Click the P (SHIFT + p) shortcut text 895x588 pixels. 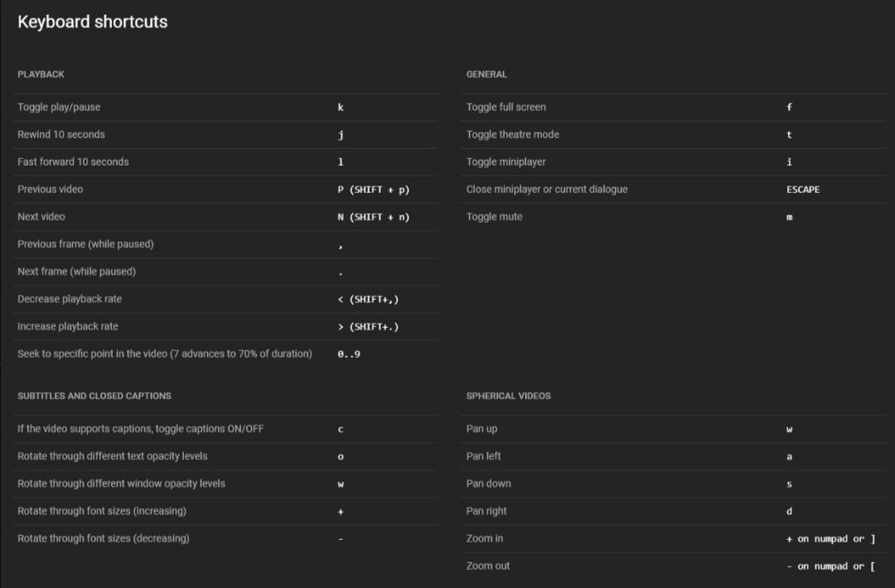tap(374, 190)
